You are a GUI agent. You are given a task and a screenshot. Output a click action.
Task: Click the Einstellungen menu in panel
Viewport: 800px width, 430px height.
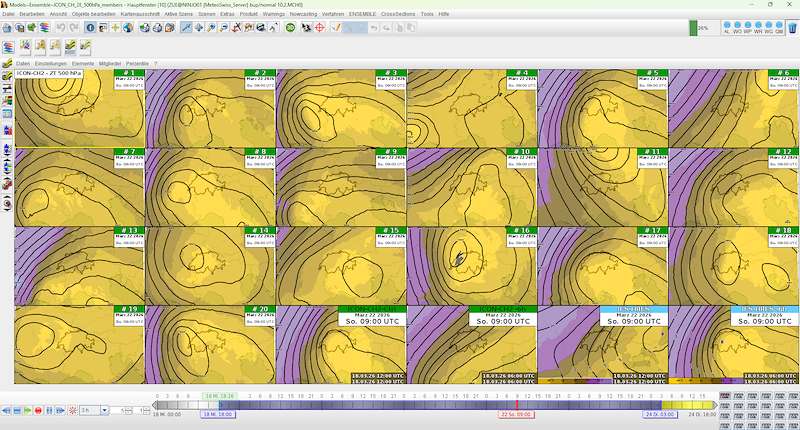click(x=50, y=63)
